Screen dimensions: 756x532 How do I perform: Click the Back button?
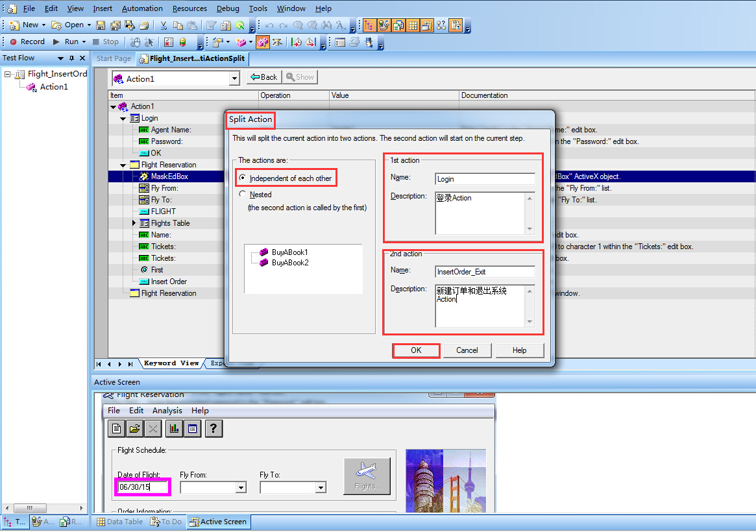tap(264, 77)
